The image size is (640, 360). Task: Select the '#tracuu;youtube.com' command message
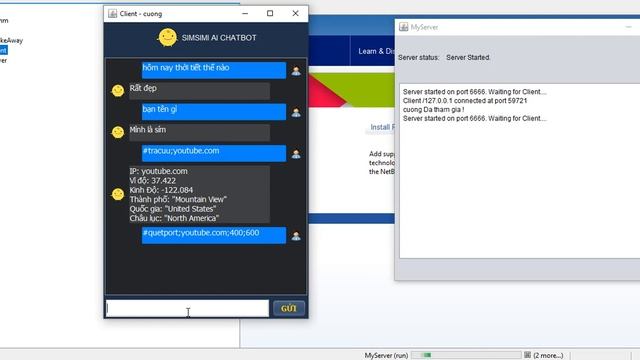[x=214, y=153]
